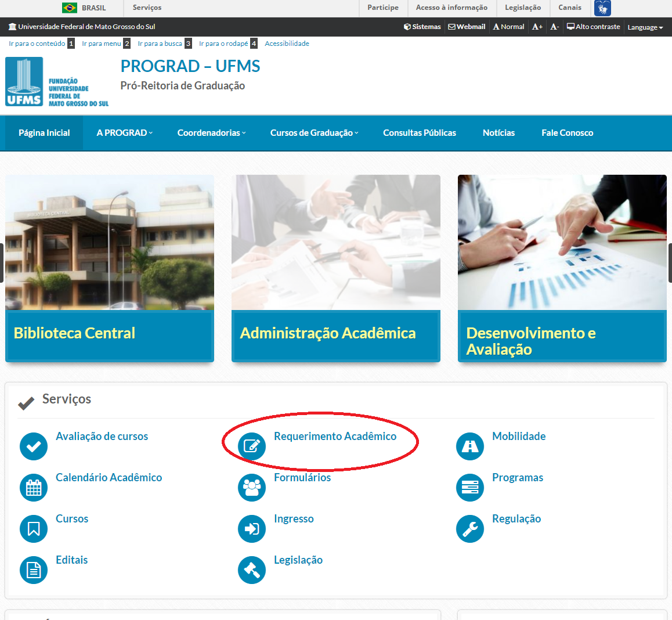Go to the Notícias menu item
Viewport: 672px width, 620px height.
(x=498, y=133)
